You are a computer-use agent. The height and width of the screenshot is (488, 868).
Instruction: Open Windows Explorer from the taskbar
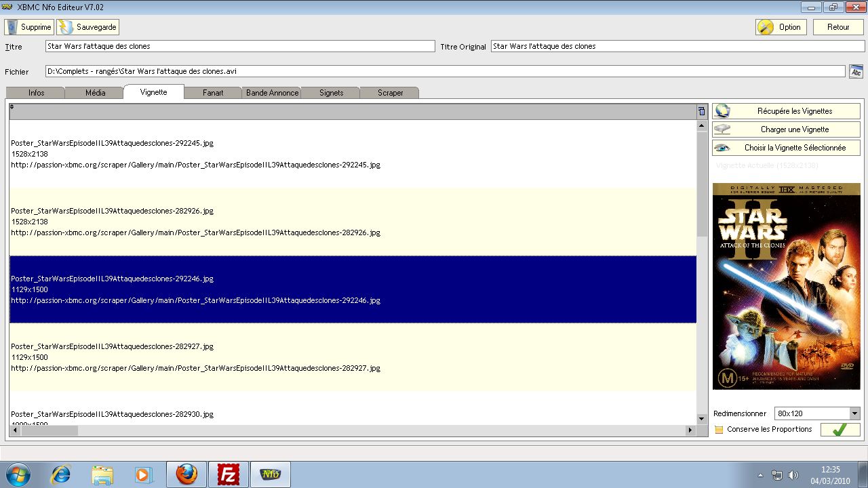(102, 474)
